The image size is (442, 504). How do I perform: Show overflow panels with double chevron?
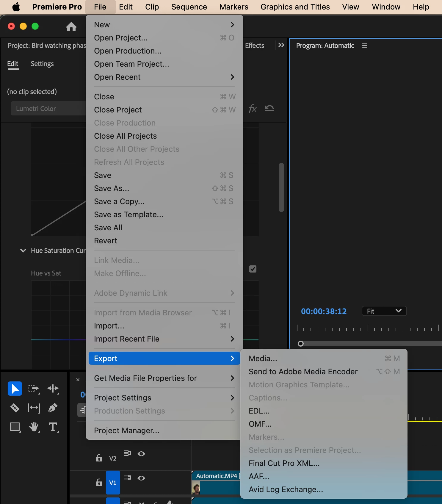tap(281, 45)
